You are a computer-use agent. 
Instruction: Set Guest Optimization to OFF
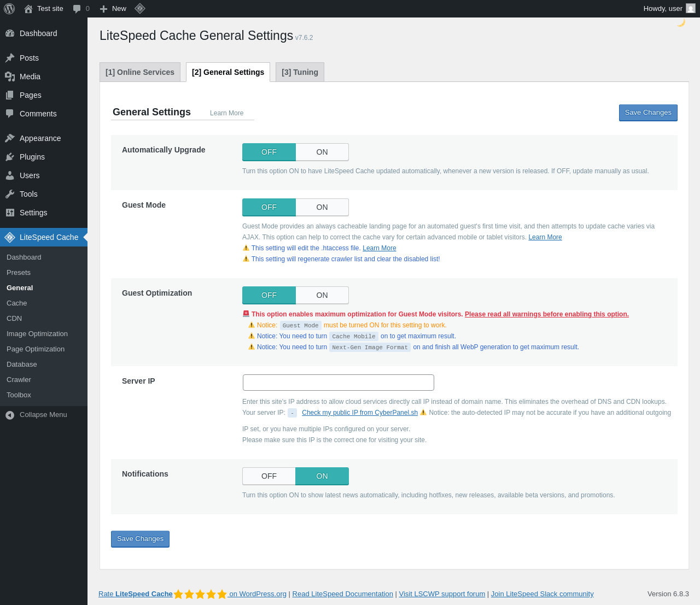269,296
